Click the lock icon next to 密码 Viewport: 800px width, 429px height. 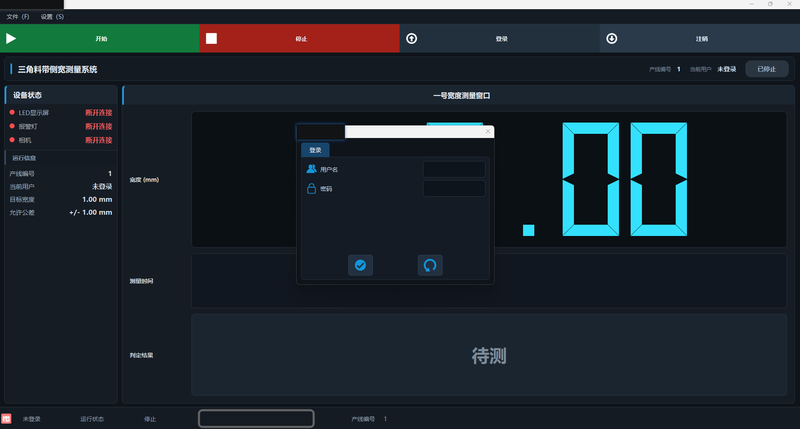tap(311, 189)
